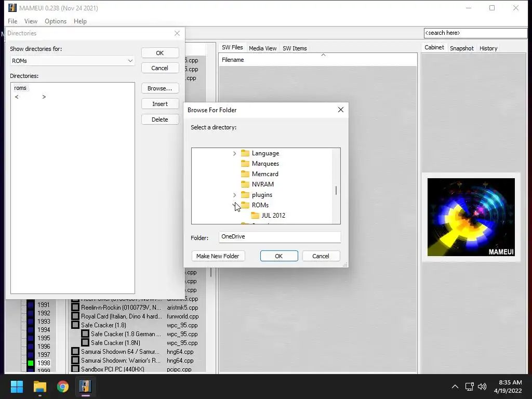
Task: Click the search here box
Action: click(475, 33)
